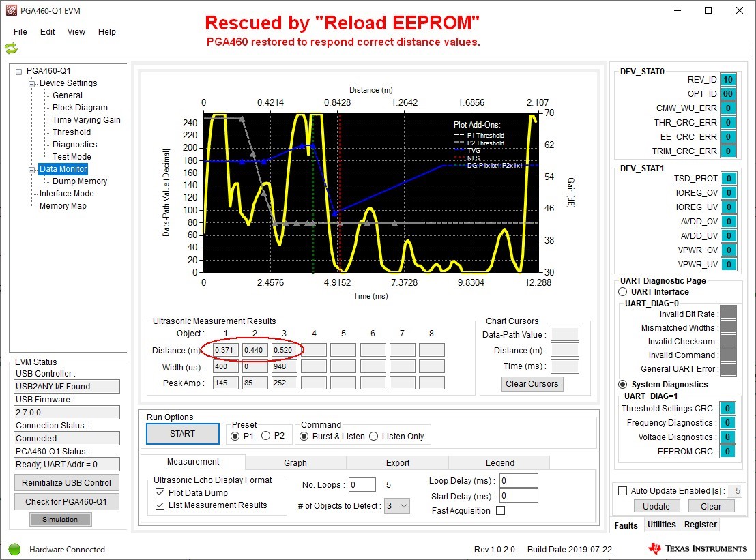Open Interface Mode tree item
This screenshot has width=756, height=560.
coord(67,194)
